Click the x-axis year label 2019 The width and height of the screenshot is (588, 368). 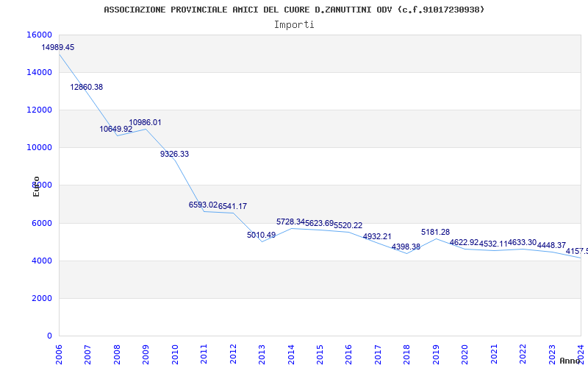pyautogui.click(x=436, y=355)
